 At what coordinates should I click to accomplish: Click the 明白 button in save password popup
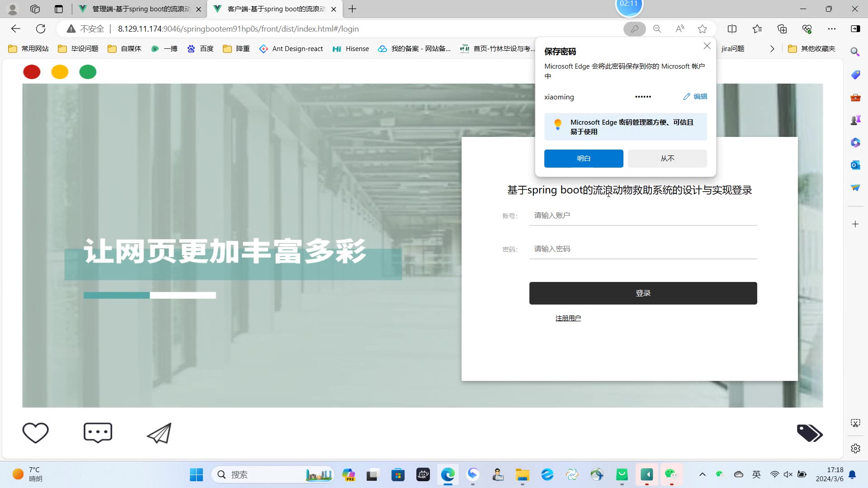pos(584,159)
